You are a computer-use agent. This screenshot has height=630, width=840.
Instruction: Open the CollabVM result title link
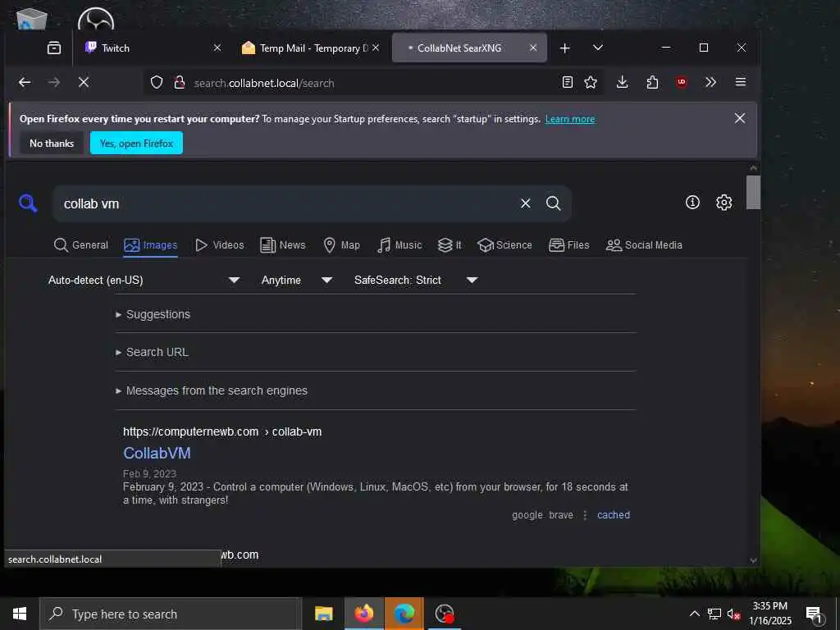[x=157, y=453]
